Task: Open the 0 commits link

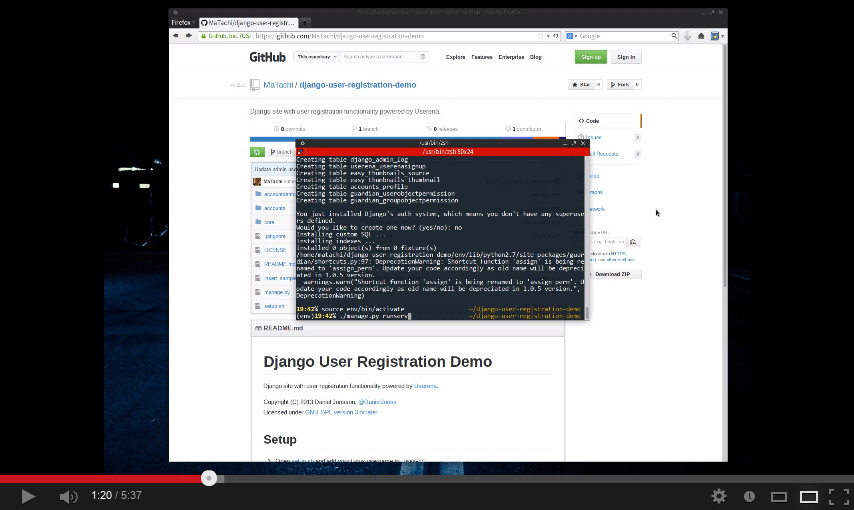Action: pos(290,129)
